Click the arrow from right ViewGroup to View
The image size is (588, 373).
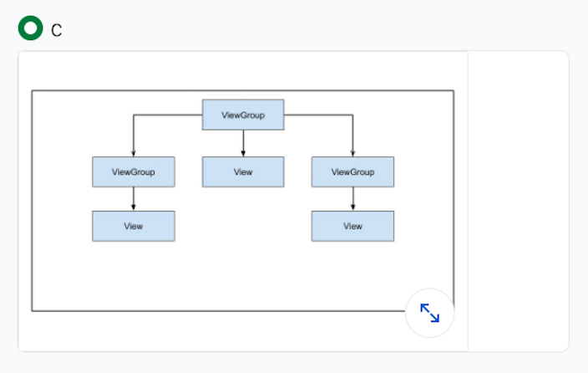352,198
